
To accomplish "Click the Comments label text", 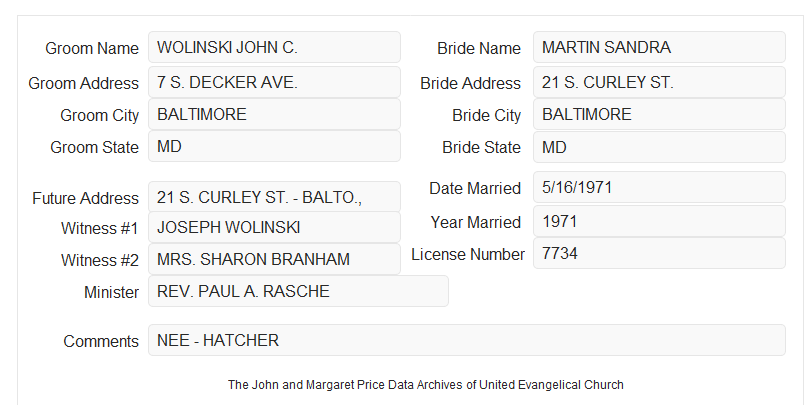I will pyautogui.click(x=101, y=341).
